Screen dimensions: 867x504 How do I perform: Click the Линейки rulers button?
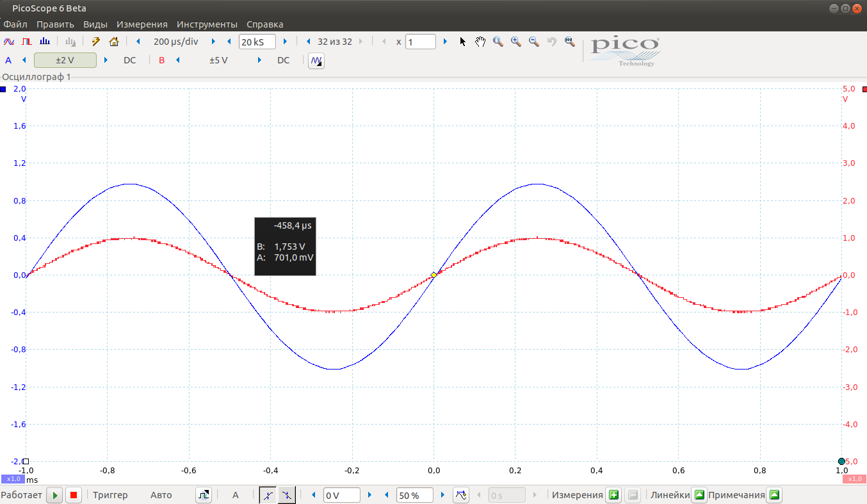pos(699,495)
